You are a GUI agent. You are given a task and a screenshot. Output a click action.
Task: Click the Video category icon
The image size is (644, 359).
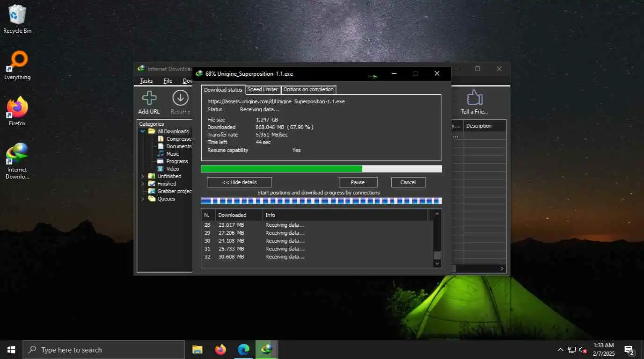(x=161, y=169)
